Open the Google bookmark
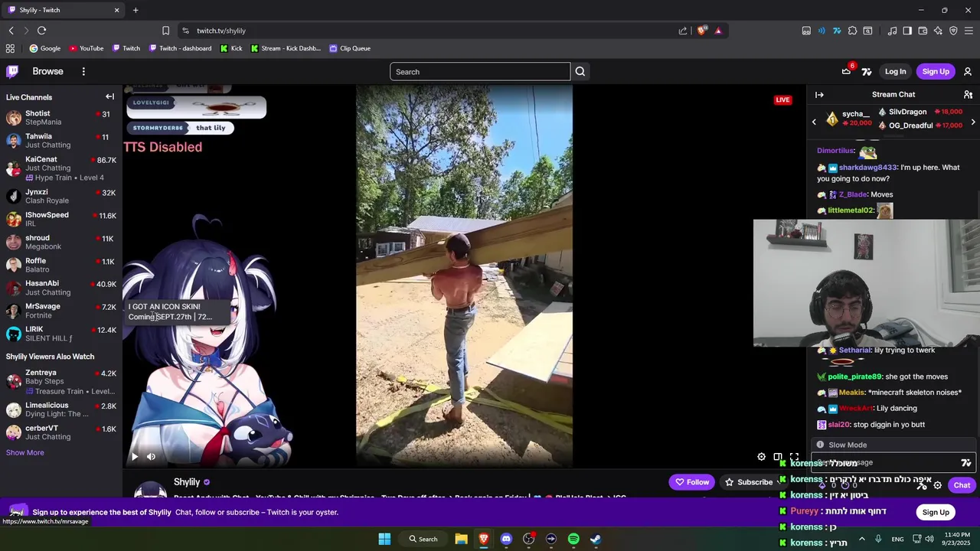This screenshot has width=980, height=551. pos(45,48)
